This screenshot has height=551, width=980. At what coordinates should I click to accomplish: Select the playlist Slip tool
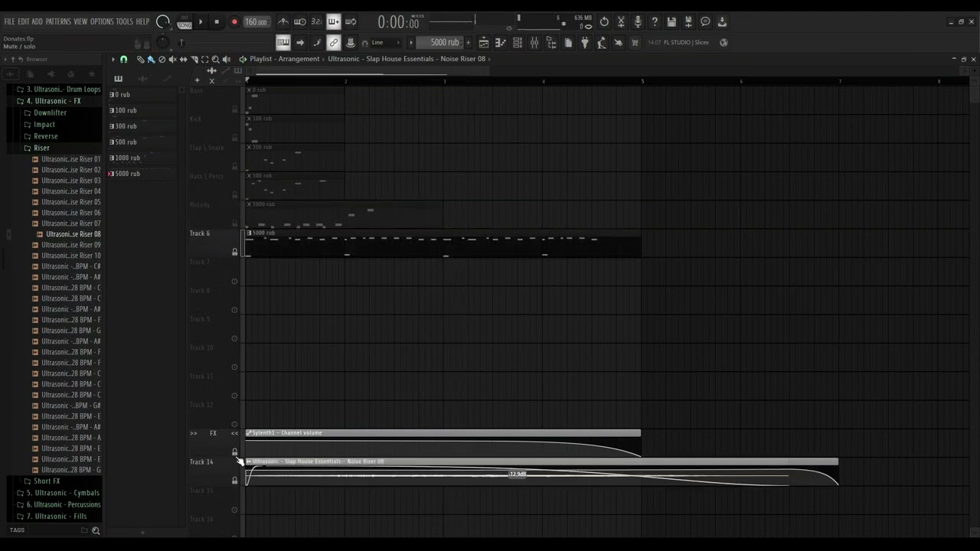(x=183, y=59)
